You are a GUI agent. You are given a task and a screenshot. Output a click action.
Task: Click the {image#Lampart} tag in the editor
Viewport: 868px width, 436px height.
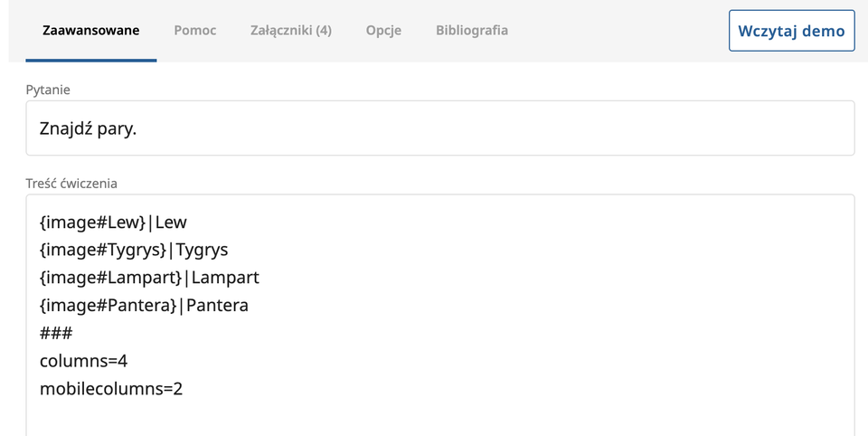pyautogui.click(x=110, y=278)
